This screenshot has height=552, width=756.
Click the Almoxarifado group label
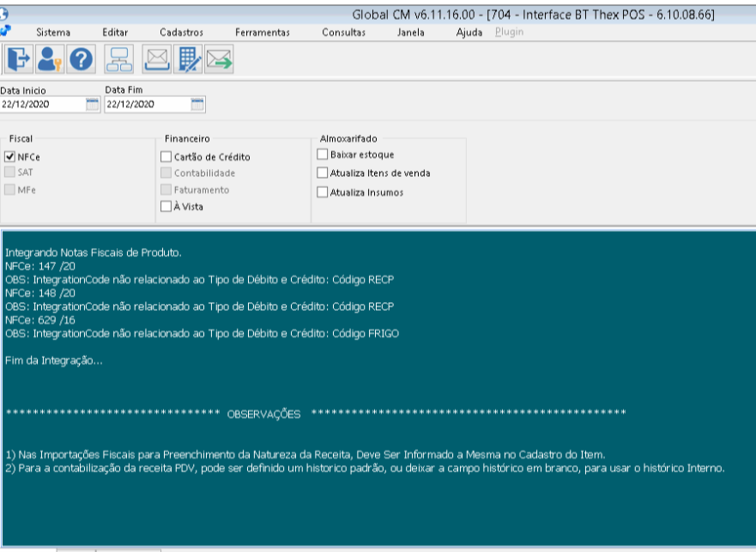tap(348, 138)
